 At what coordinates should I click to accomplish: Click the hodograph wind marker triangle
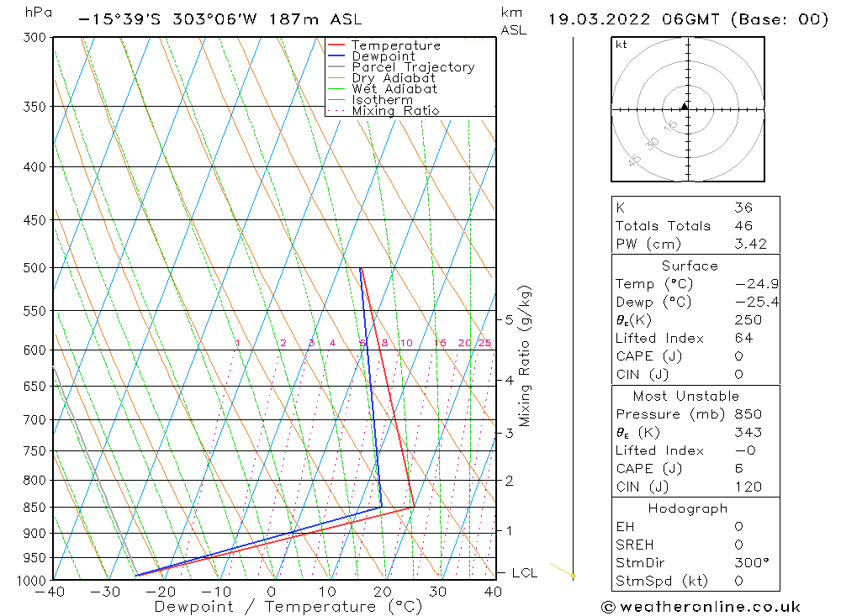[685, 106]
